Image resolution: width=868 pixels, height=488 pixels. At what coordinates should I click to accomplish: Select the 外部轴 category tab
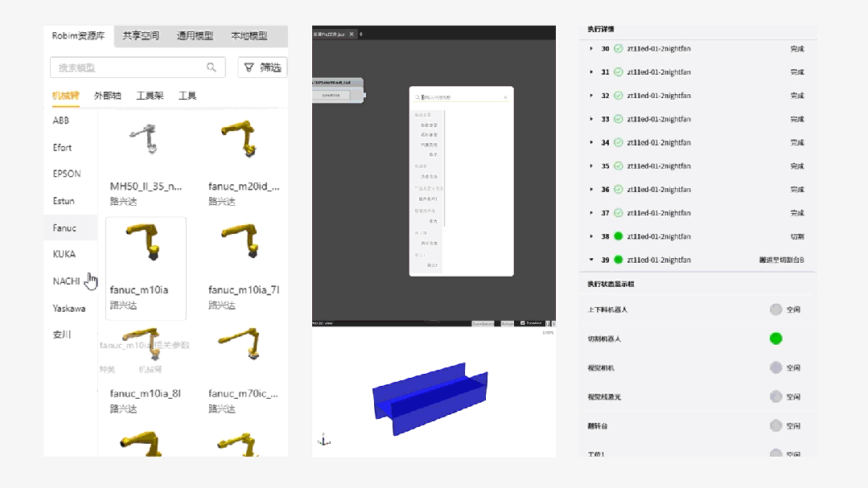(x=107, y=96)
